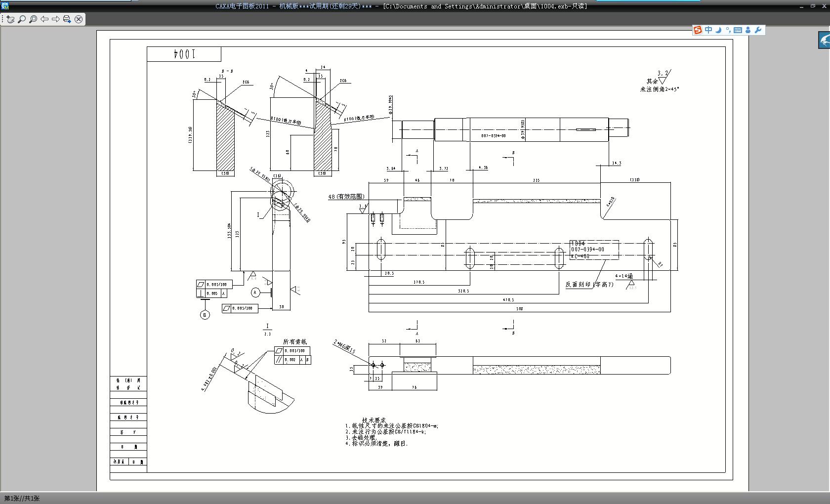
Task: Toggle the half-moon full/half width mode
Action: click(718, 30)
